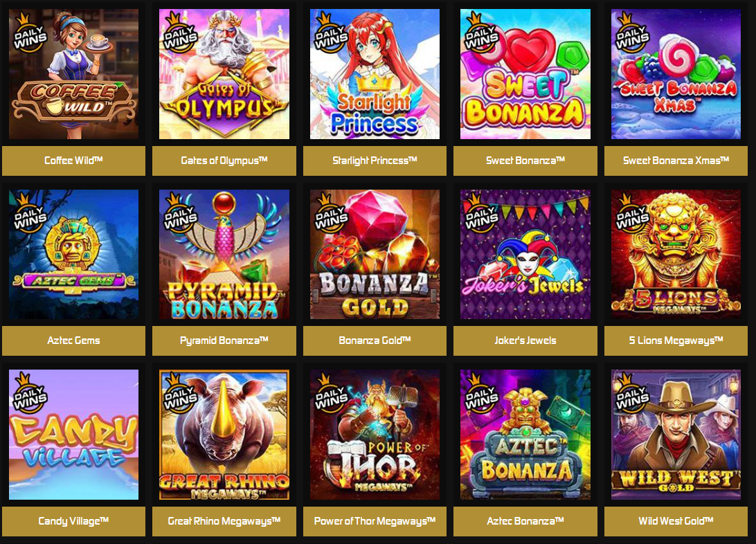Click Daily Wins badge on Coffee Wild
Viewport: 756px width, 544px height.
(x=30, y=34)
